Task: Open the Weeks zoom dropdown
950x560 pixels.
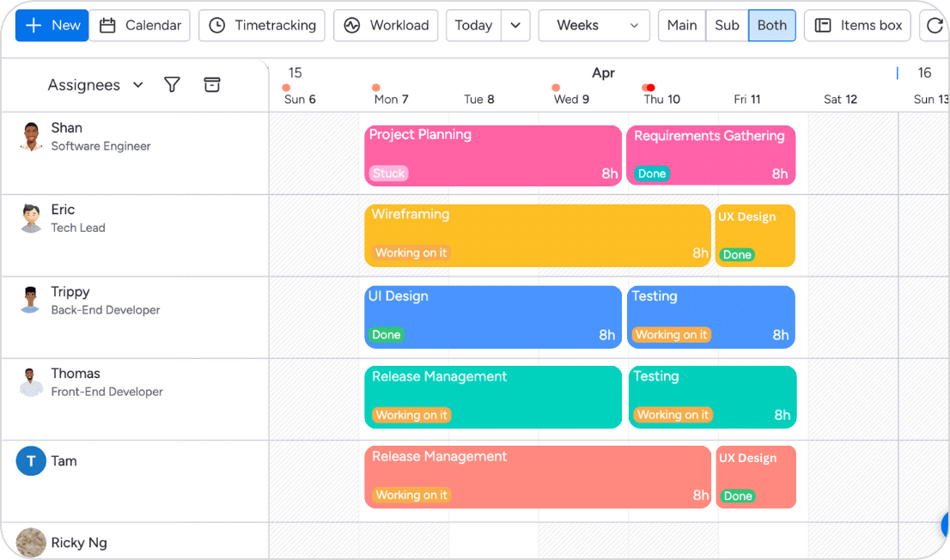Action: [x=594, y=25]
